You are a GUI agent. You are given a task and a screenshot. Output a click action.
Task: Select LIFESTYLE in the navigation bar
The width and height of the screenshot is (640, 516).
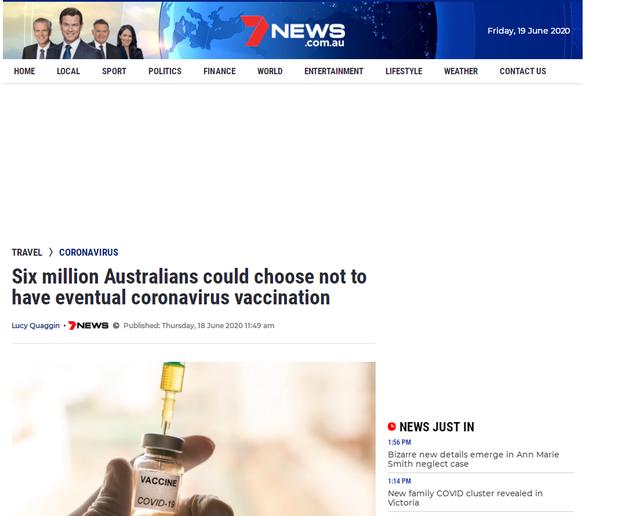click(x=404, y=71)
